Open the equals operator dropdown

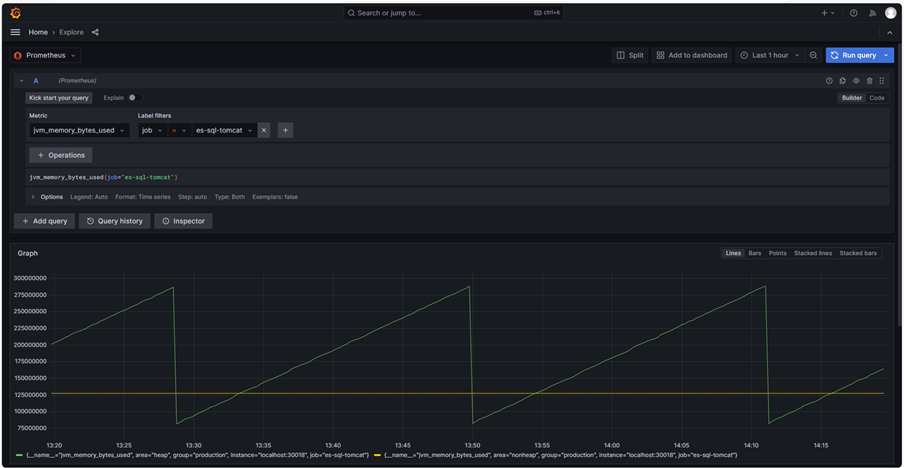180,130
